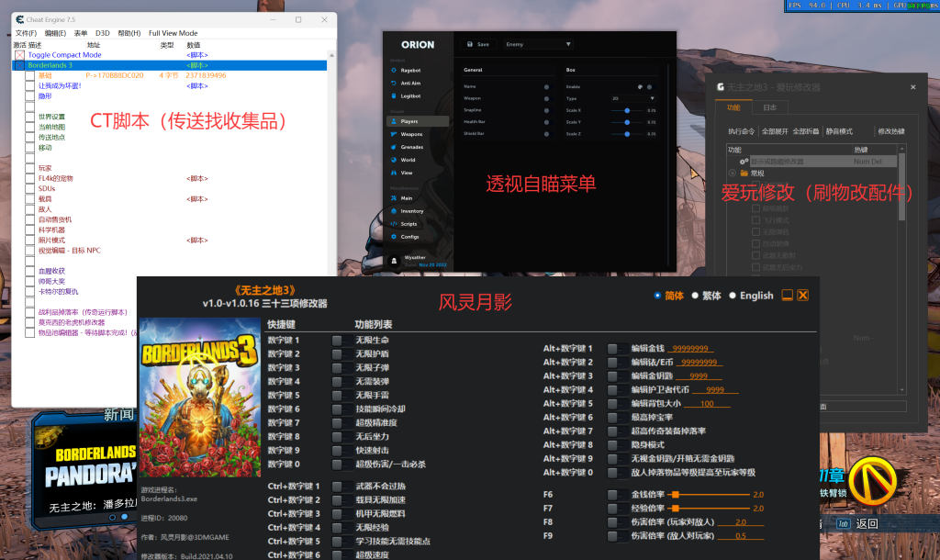
Task: Open Box Type 2D dropdown in ORION
Action: tap(633, 98)
